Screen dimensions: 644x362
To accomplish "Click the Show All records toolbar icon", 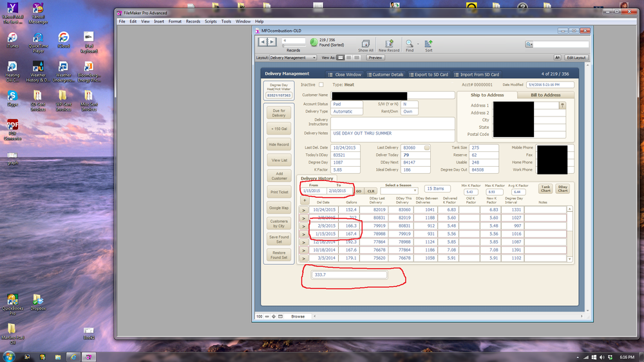I will pyautogui.click(x=365, y=44).
